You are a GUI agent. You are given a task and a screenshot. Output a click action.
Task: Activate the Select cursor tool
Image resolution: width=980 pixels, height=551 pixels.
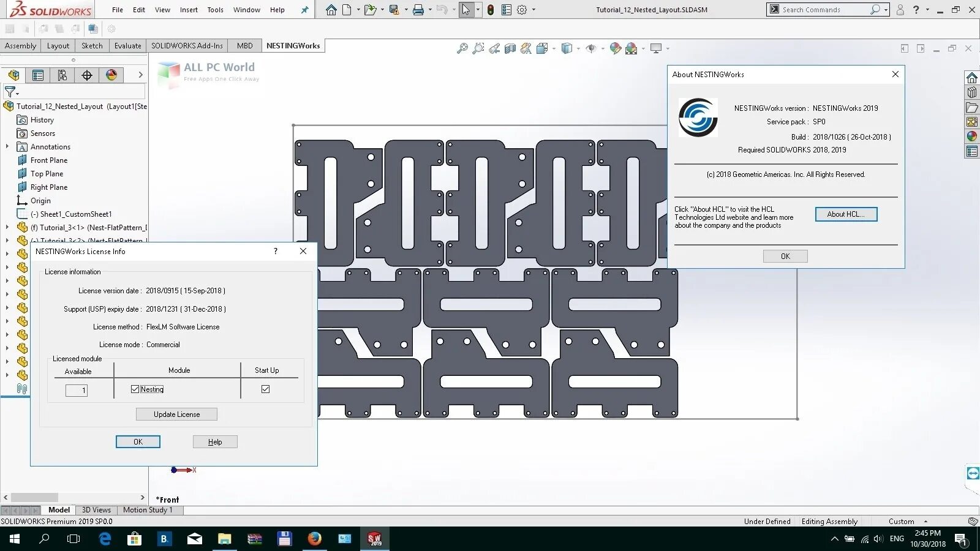(467, 10)
